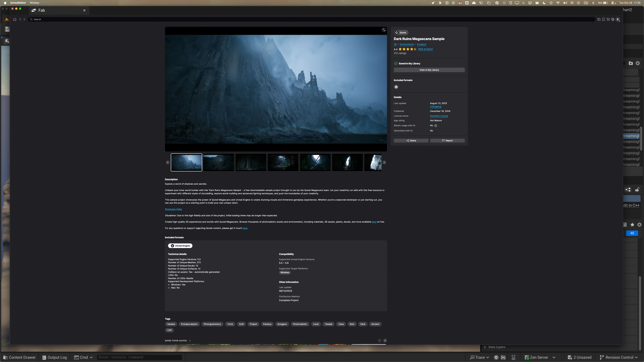Open the language globe menu

[x=613, y=19]
